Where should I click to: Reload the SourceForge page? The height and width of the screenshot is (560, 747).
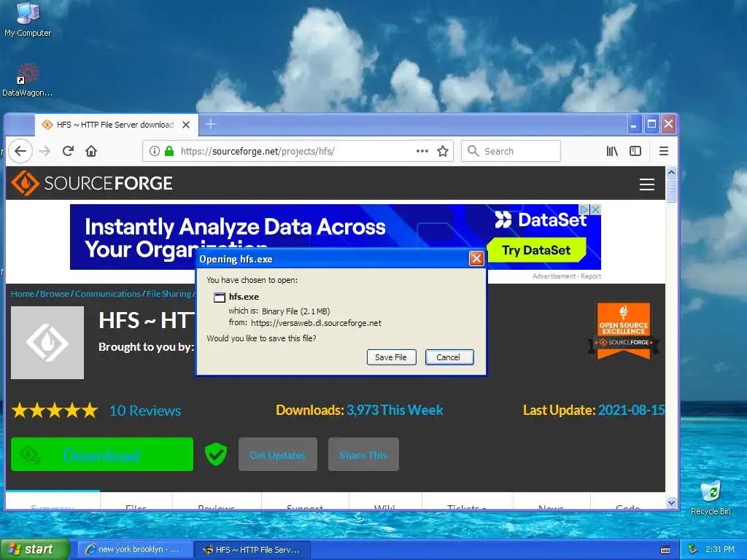[68, 151]
